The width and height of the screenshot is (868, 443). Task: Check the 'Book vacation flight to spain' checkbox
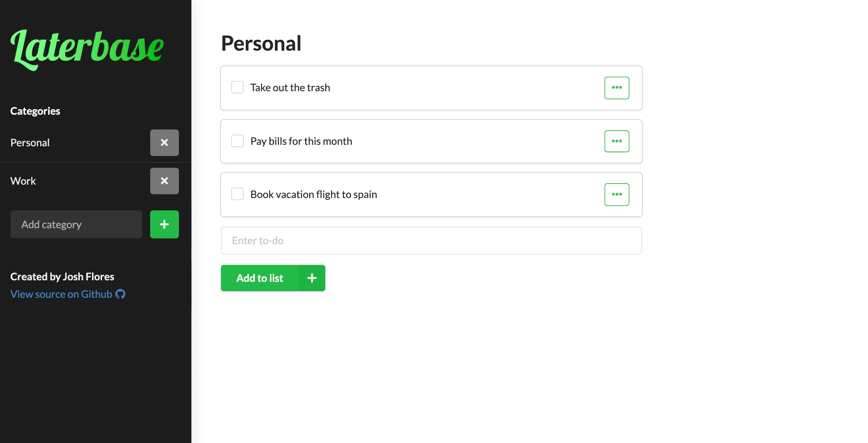tap(237, 194)
